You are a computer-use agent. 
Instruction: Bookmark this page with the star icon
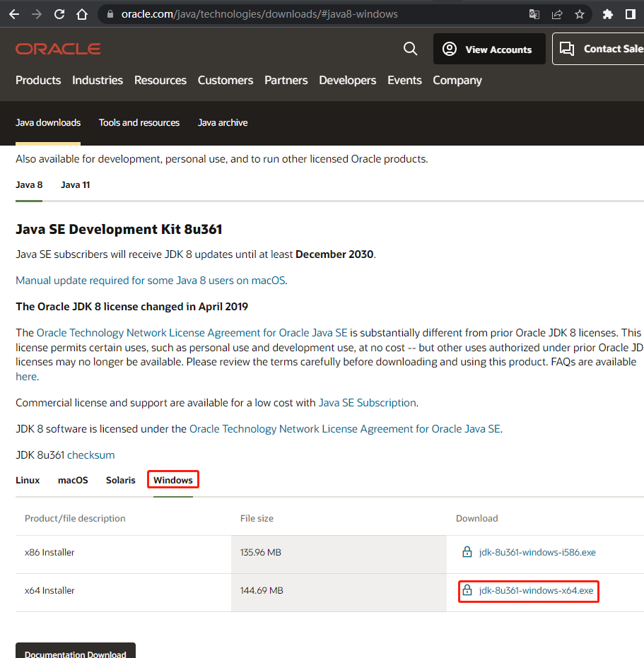point(580,14)
